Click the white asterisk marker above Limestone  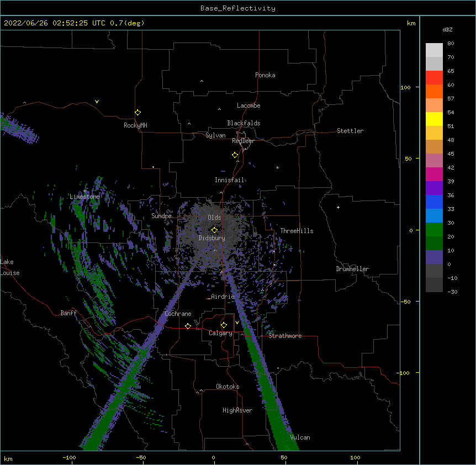coord(84,191)
